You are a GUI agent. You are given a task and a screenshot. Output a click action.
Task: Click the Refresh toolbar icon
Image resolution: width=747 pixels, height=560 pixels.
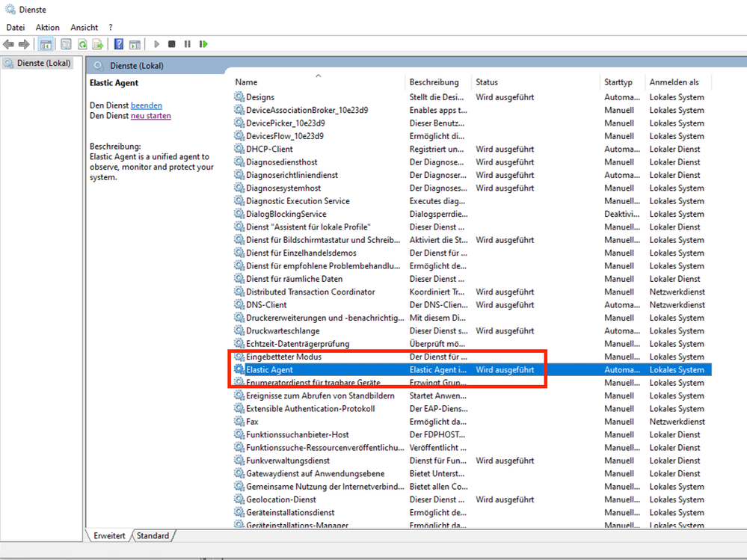pyautogui.click(x=82, y=44)
